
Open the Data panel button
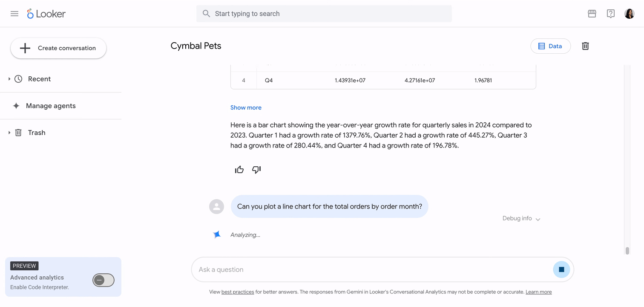click(x=550, y=46)
